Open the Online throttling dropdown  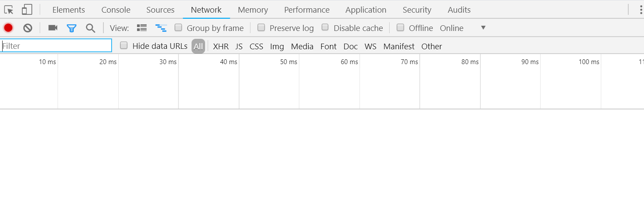pyautogui.click(x=462, y=28)
